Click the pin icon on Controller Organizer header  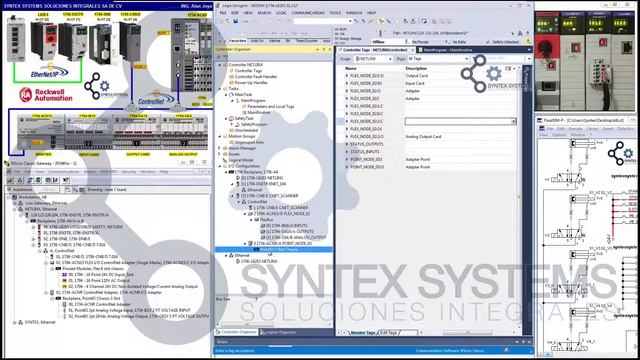click(x=324, y=49)
